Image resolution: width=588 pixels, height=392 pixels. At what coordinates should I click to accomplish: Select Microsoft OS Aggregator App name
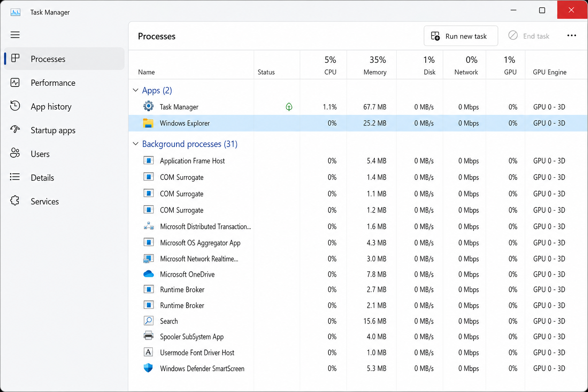point(200,243)
